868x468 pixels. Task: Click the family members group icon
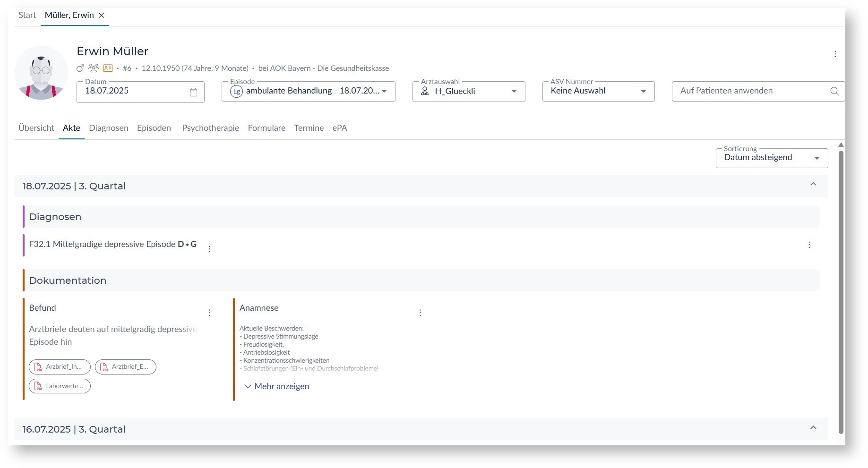94,68
